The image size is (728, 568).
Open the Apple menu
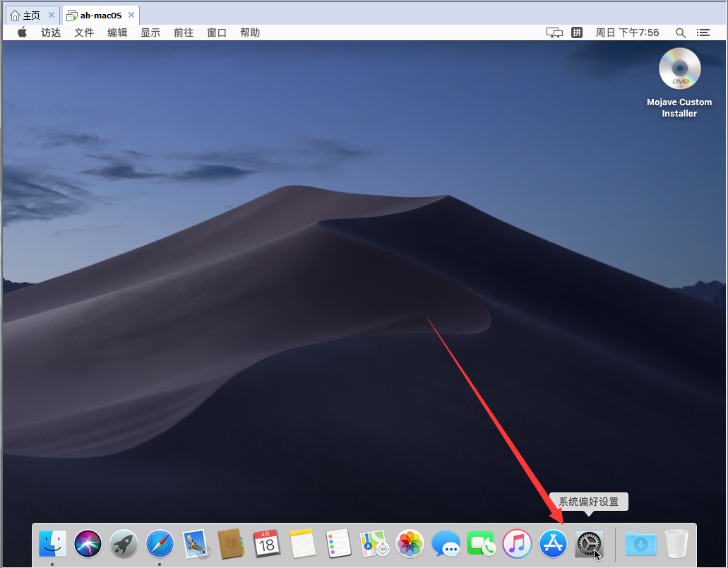(22, 32)
